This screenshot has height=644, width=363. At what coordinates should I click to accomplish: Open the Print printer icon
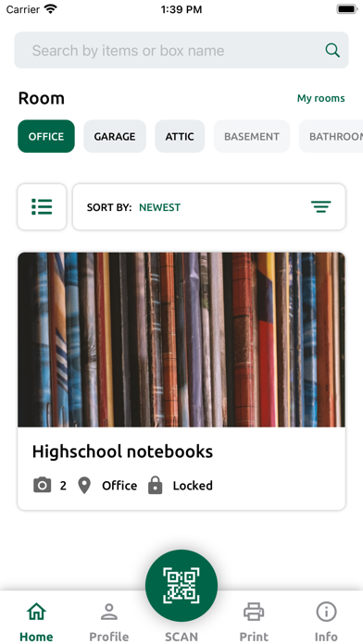tap(254, 612)
